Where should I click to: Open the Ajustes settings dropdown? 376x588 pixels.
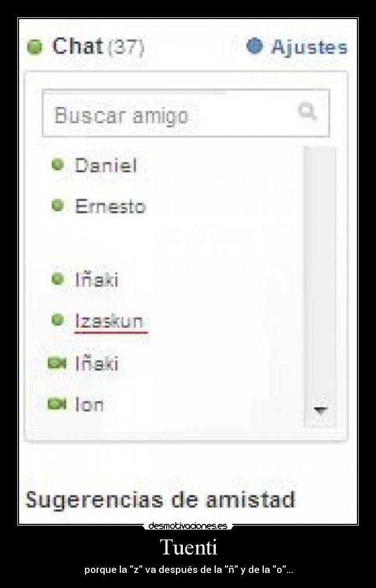[307, 48]
